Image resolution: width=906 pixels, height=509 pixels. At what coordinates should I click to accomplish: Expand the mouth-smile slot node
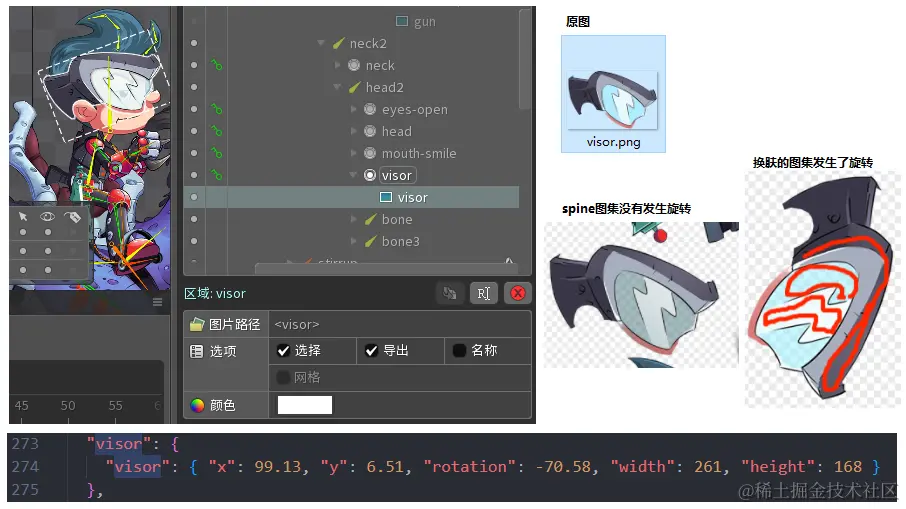pyautogui.click(x=354, y=153)
